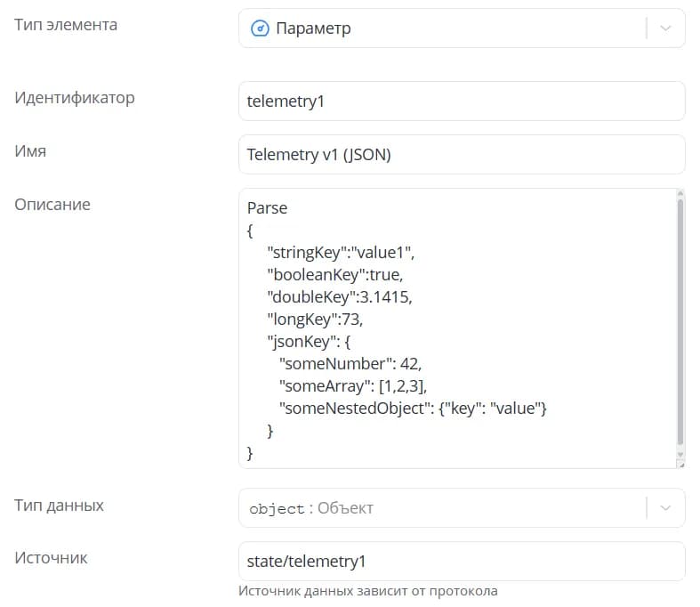This screenshot has height=607, width=700.
Task: Click the scrollbar up arrow in Описание
Action: pos(680,193)
